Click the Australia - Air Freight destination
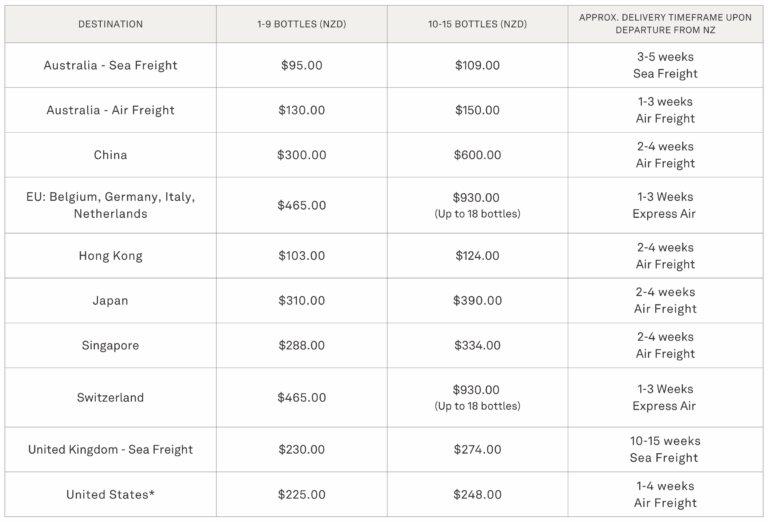This screenshot has width=768, height=522. (x=110, y=110)
